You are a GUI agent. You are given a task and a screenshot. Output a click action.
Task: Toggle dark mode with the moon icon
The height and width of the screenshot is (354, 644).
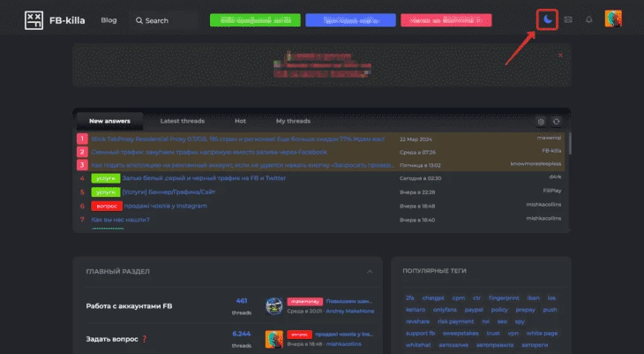547,19
